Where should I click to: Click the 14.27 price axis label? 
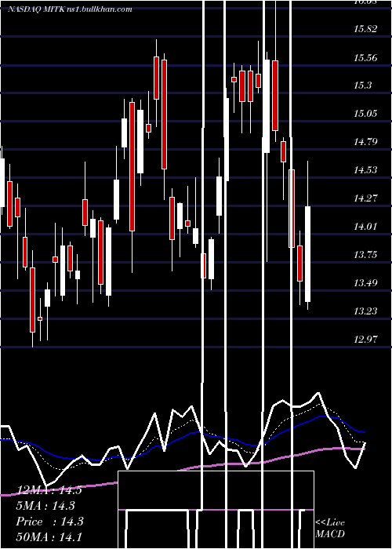(365, 198)
